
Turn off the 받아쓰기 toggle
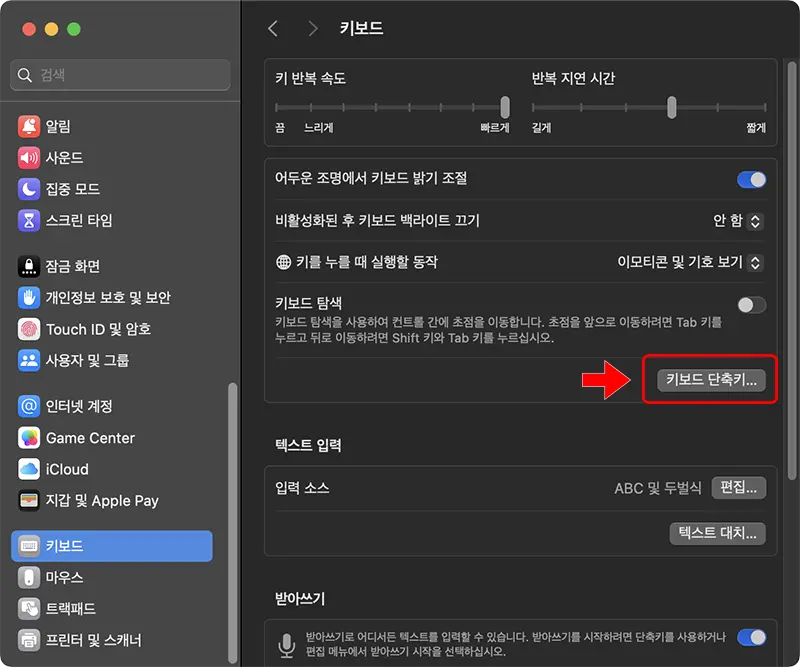(750, 637)
